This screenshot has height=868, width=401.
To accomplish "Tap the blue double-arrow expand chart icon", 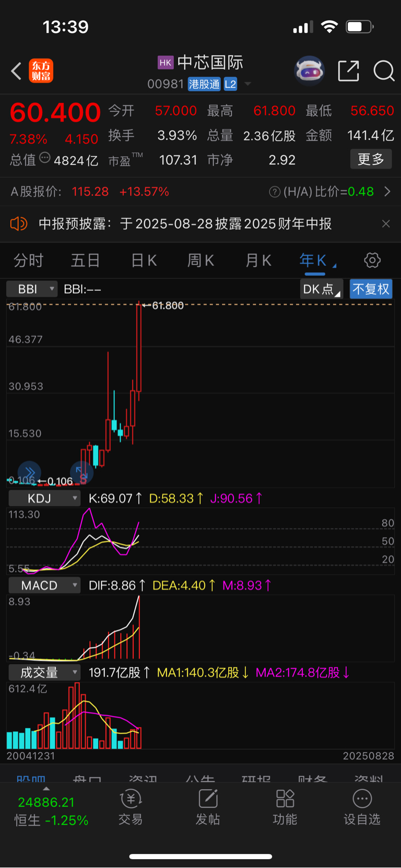I will 29,472.
